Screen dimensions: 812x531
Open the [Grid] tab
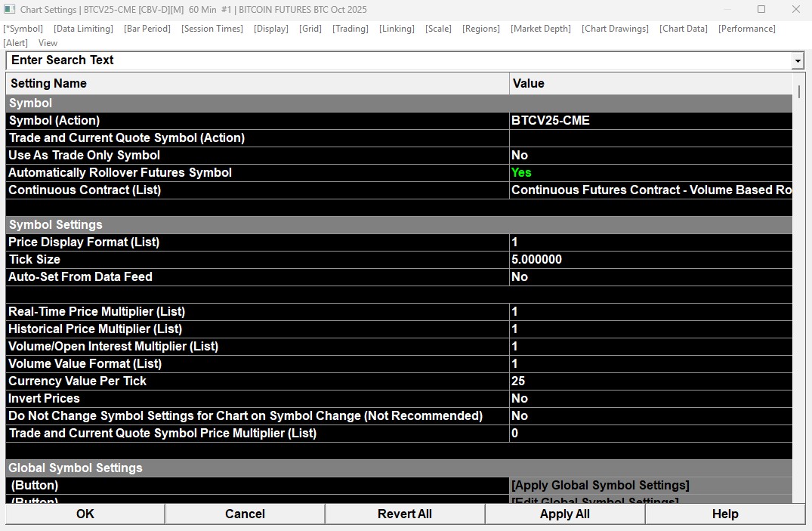pyautogui.click(x=310, y=29)
